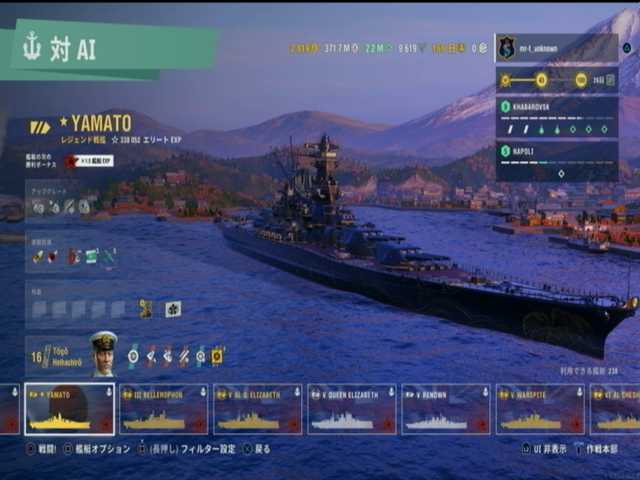The image size is (640, 480).
Task: Open the mr-t_unknown player profile banner
Action: coord(557,48)
